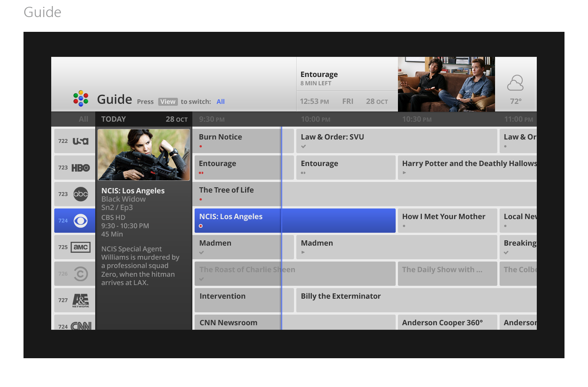Click the play arrow under 10:00 Madmen

coord(303,252)
